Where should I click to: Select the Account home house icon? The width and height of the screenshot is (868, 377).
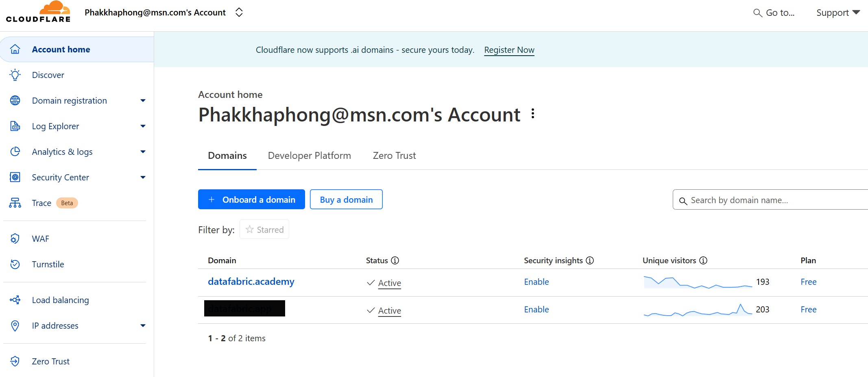[x=15, y=49]
